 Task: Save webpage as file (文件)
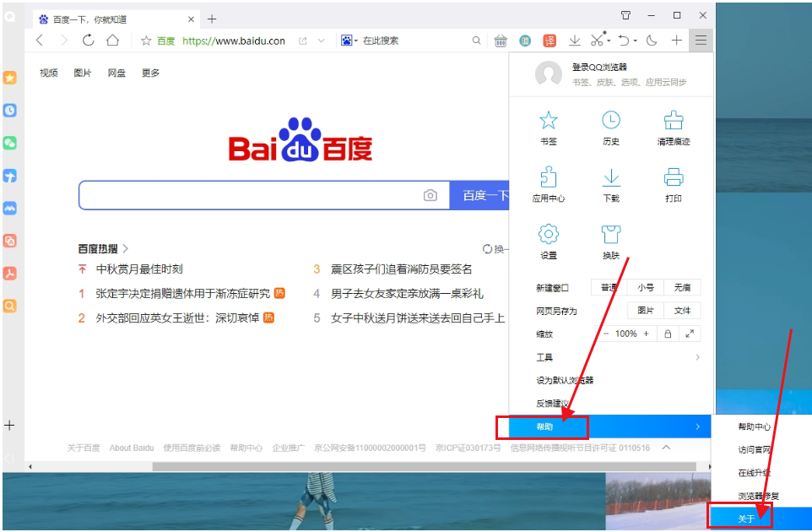coord(682,310)
